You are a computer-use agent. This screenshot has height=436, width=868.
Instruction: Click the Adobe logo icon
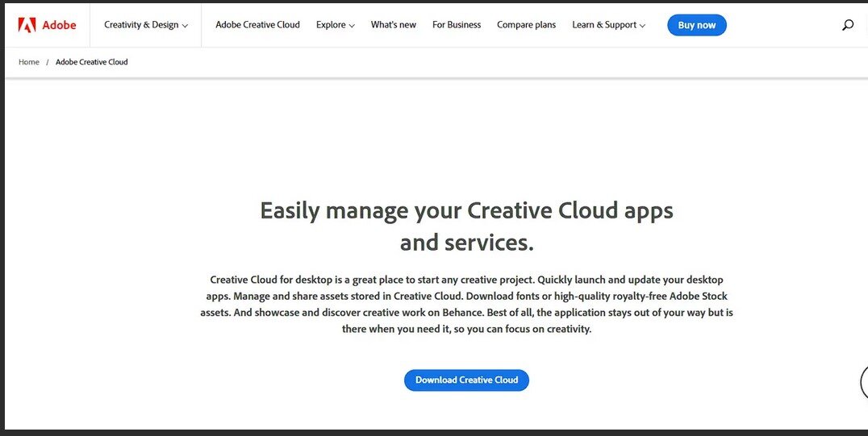[x=27, y=25]
